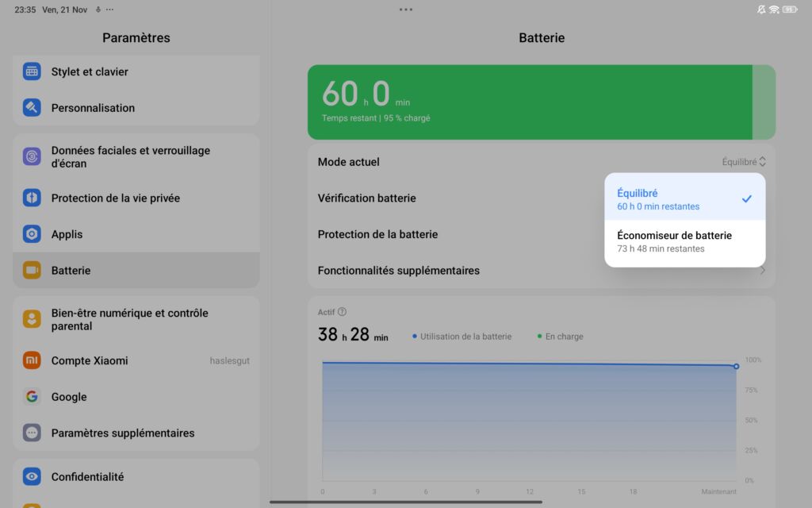Open the Stylet et clavier settings icon
The width and height of the screenshot is (812, 508).
(x=31, y=71)
